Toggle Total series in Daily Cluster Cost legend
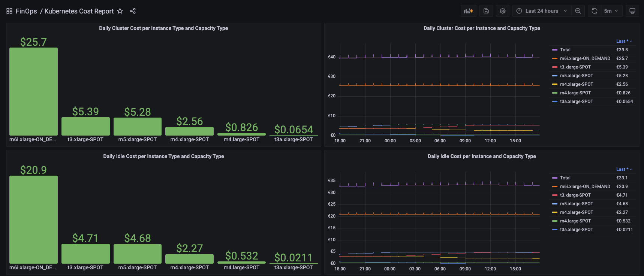Viewport: 644px width, 276px height. click(x=565, y=50)
